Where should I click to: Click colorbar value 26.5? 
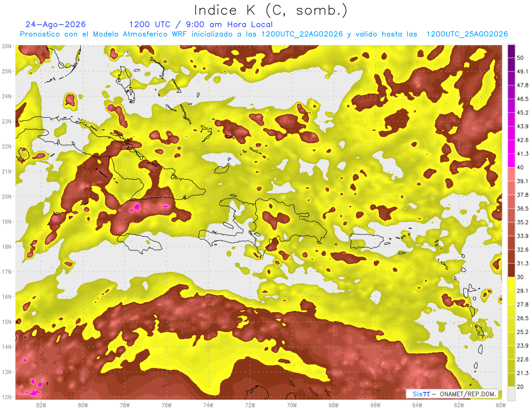pos(523,318)
